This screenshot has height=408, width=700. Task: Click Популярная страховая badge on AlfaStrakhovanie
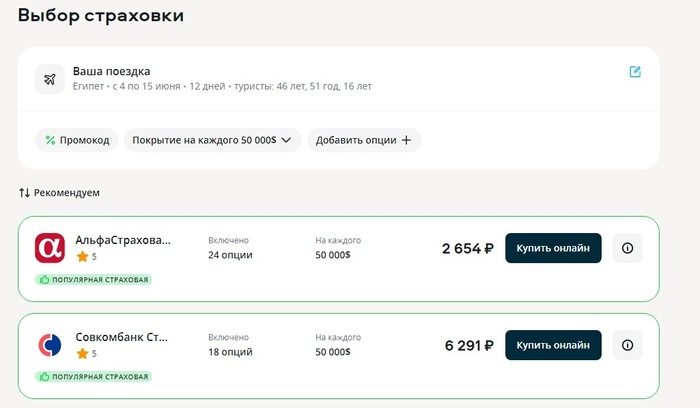[x=93, y=279]
